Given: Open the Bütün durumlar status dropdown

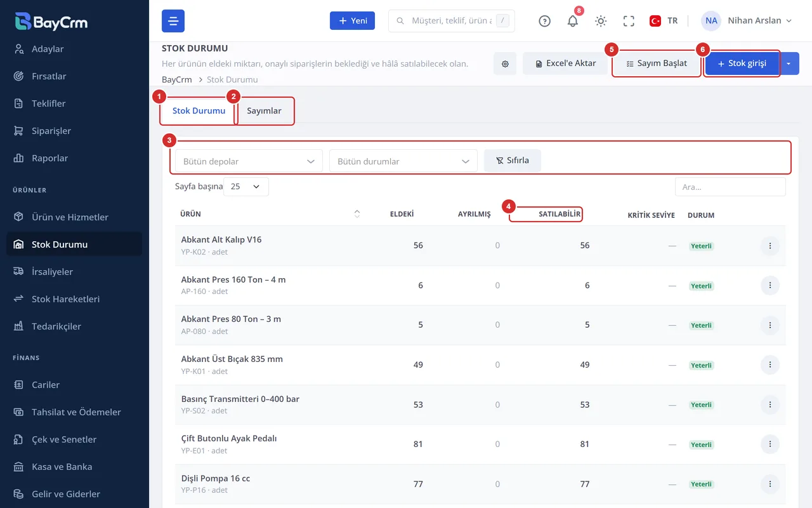Looking at the screenshot, I should click(403, 161).
